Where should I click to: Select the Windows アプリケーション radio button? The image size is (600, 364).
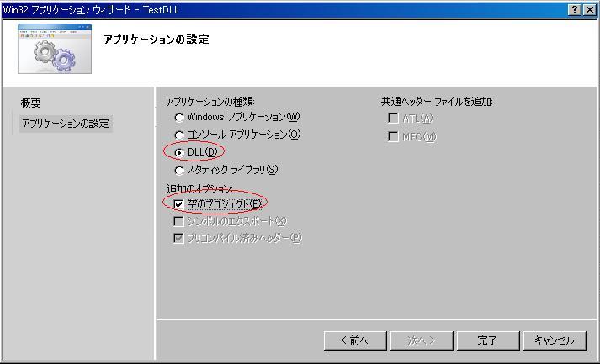click(179, 117)
